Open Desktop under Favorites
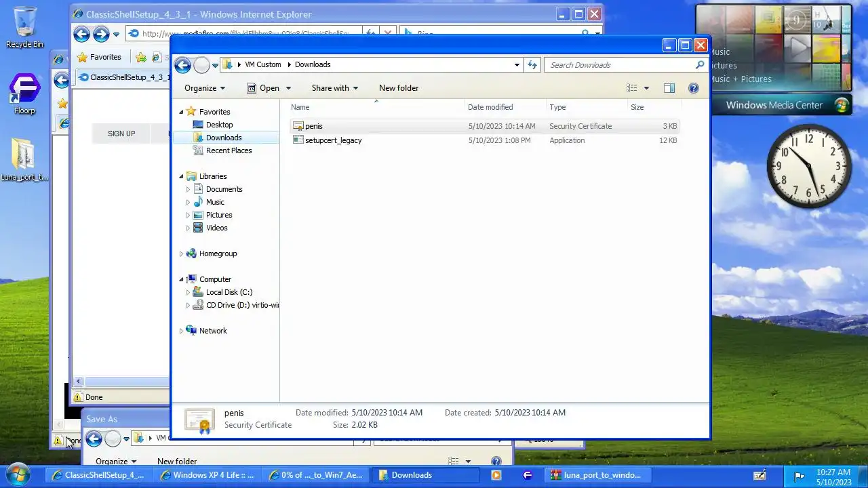The image size is (868, 488). point(219,125)
